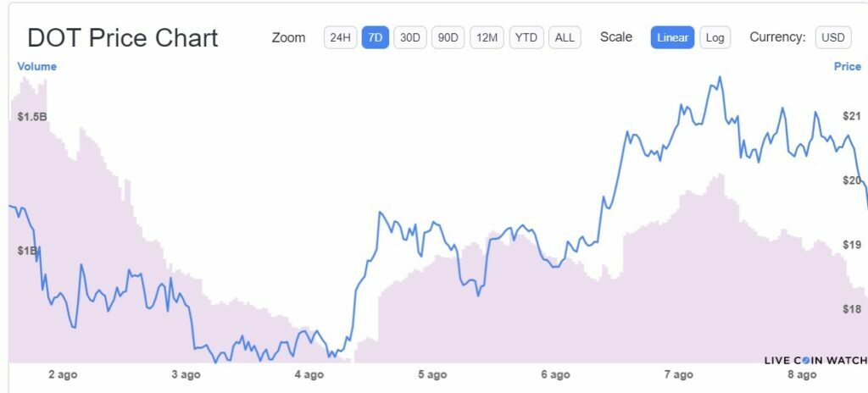
Task: Click the Volume axis label
Action: coord(36,66)
